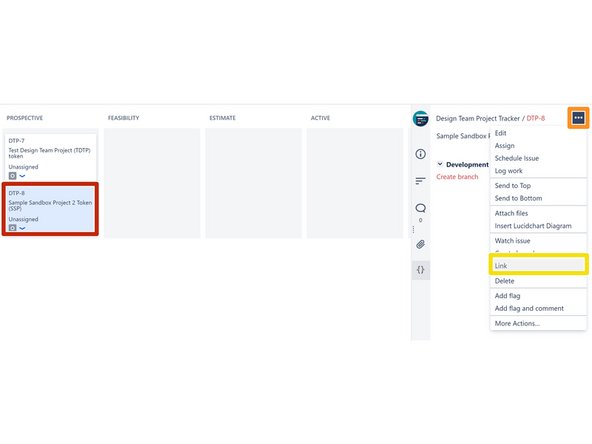The width and height of the screenshot is (592, 444).
Task: Click the Create branch link
Action: point(457,177)
